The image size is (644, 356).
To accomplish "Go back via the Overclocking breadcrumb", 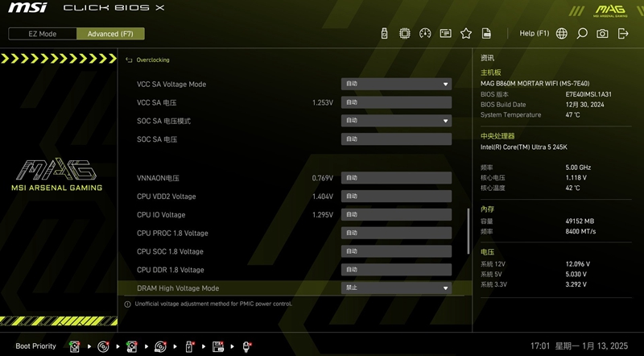I will (x=152, y=60).
